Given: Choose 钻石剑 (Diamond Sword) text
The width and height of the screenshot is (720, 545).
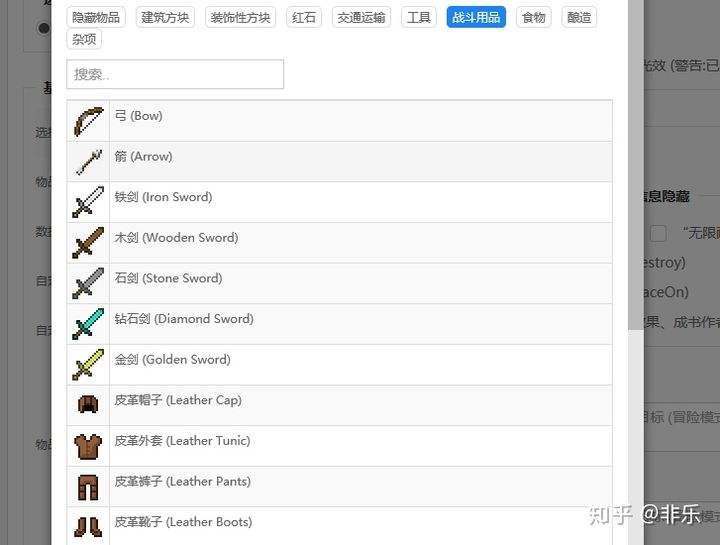Looking at the screenshot, I should point(184,319).
